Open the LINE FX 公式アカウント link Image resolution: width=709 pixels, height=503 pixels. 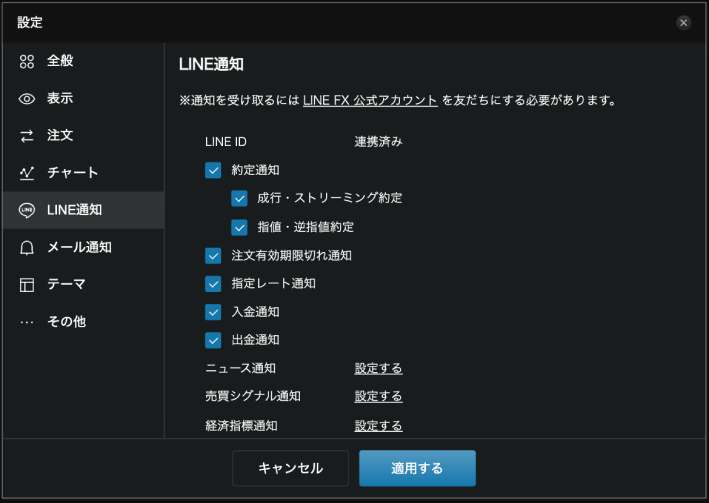click(x=370, y=100)
